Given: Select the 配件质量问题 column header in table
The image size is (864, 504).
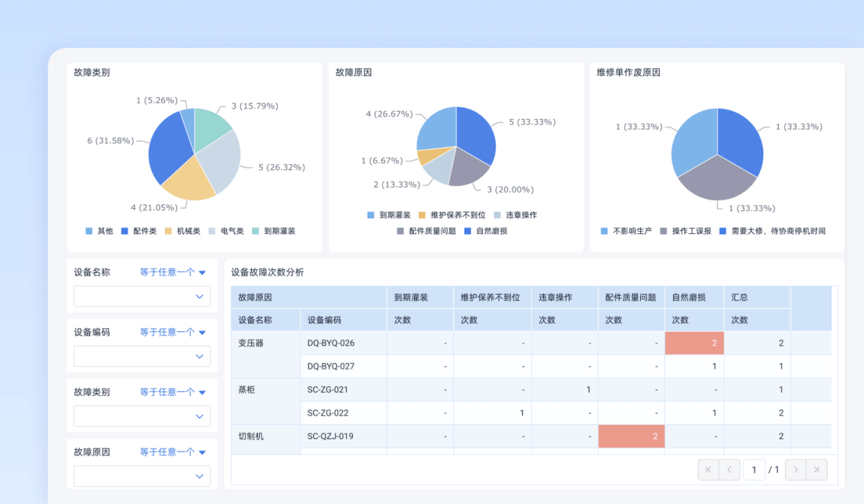Looking at the screenshot, I should pos(631,297).
